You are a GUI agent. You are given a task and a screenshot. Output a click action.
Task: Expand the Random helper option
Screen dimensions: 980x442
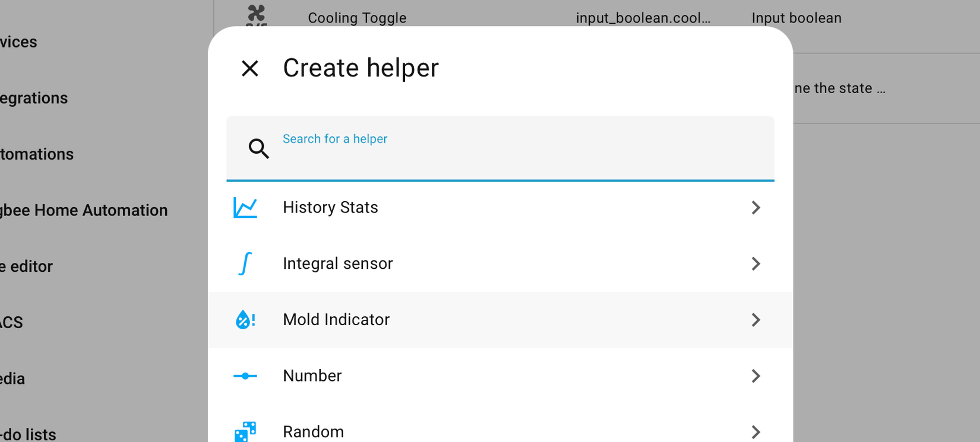coord(755,431)
